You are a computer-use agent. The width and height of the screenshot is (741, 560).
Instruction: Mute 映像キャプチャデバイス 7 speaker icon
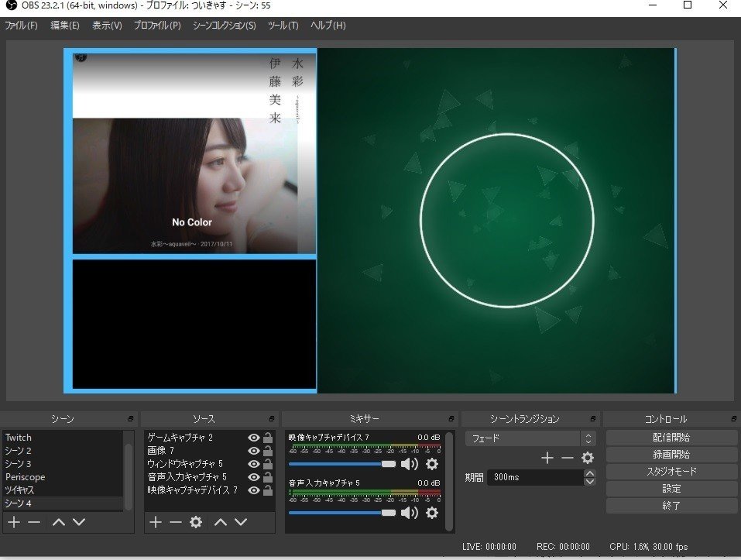(410, 464)
